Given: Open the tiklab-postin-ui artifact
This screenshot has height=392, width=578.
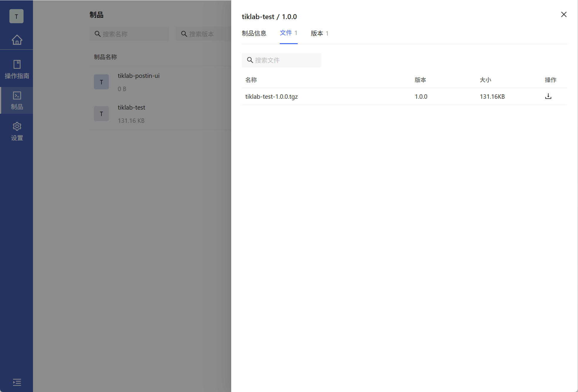Looking at the screenshot, I should [139, 76].
